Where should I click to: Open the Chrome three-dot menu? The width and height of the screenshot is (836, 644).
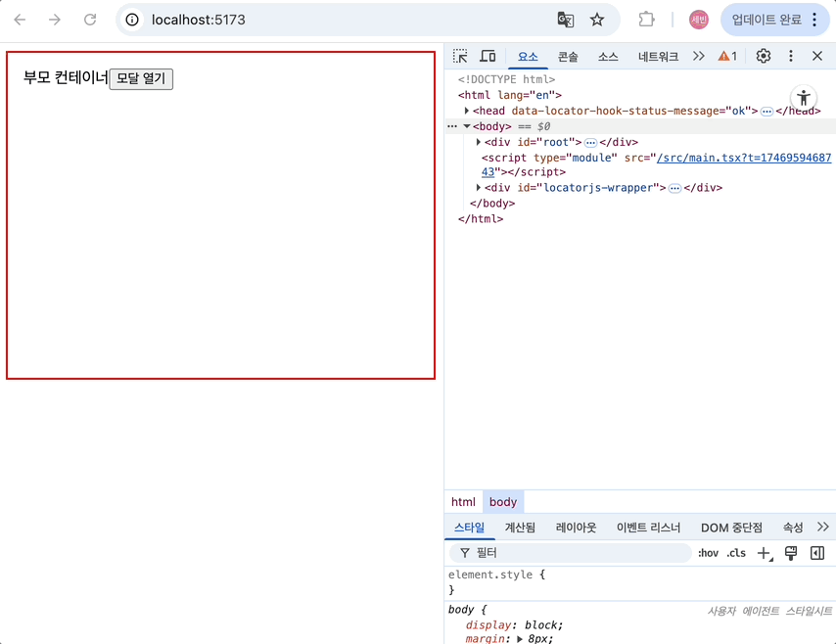click(814, 20)
